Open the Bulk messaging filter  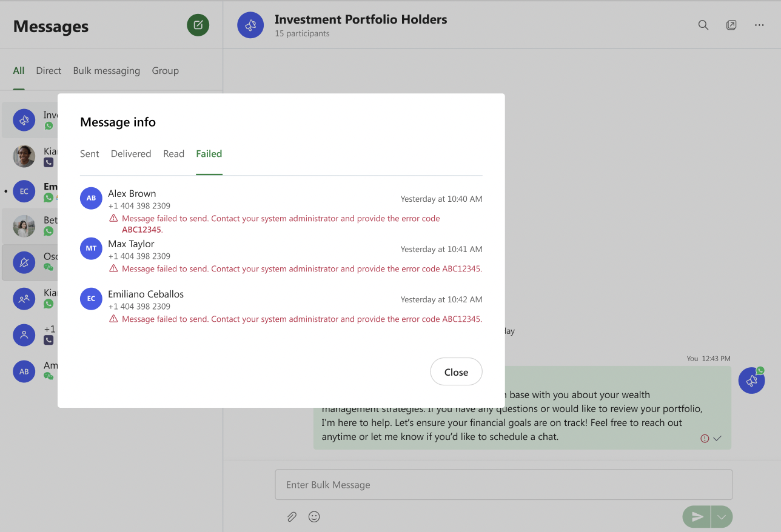tap(106, 70)
